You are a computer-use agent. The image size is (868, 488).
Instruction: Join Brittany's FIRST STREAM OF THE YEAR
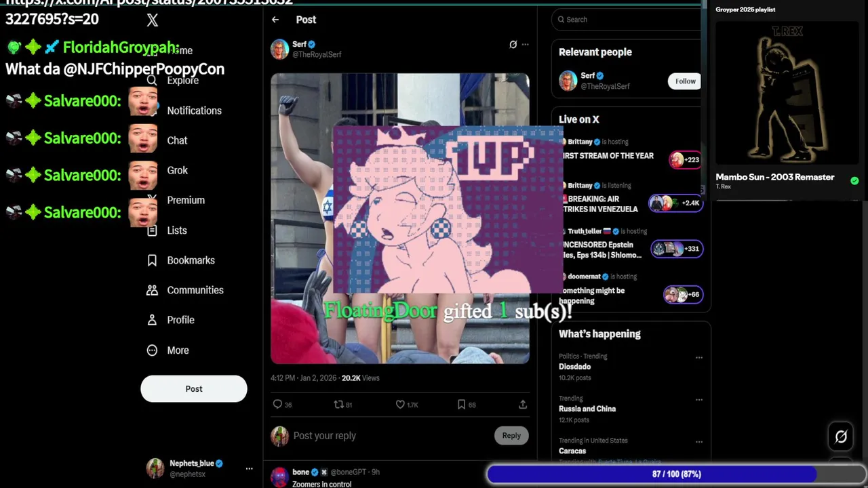[608, 156]
